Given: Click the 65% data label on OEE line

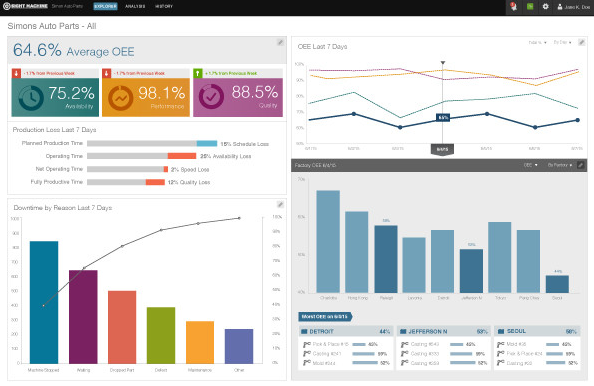Looking at the screenshot, I should click(443, 118).
